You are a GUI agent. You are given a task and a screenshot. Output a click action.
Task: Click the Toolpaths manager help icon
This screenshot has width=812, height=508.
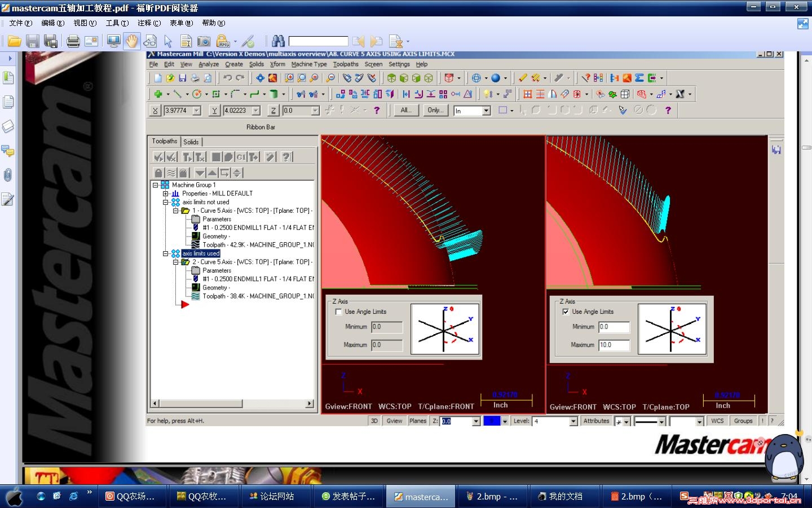286,157
